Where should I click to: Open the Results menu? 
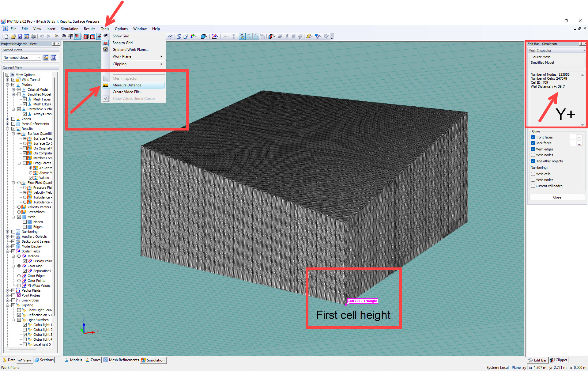pyautogui.click(x=89, y=29)
